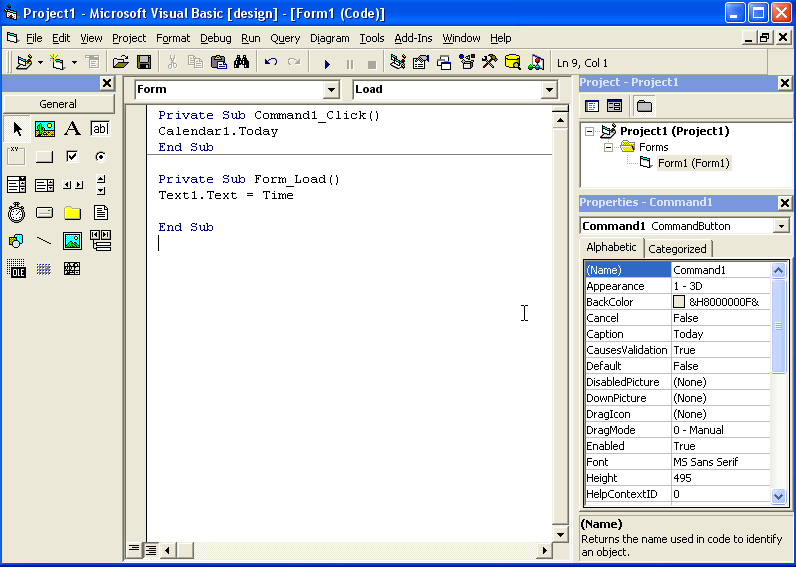Select the horizontal scrollbar control tool
This screenshot has height=567, width=796.
pyautogui.click(x=73, y=185)
